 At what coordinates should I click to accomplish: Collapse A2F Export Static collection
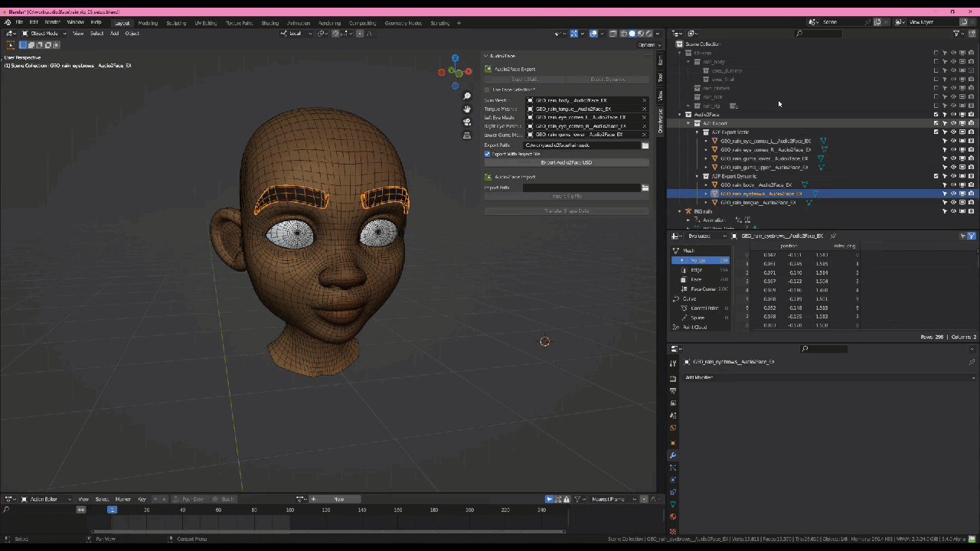click(697, 132)
